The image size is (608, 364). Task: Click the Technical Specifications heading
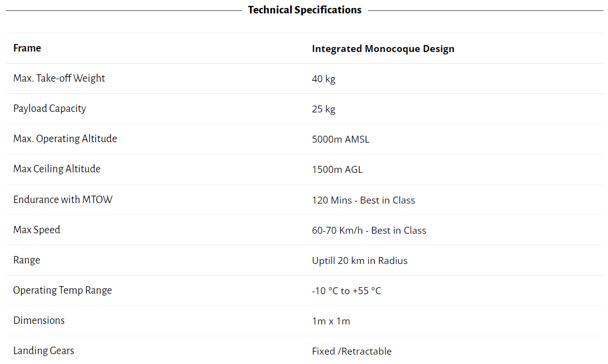pos(304,10)
